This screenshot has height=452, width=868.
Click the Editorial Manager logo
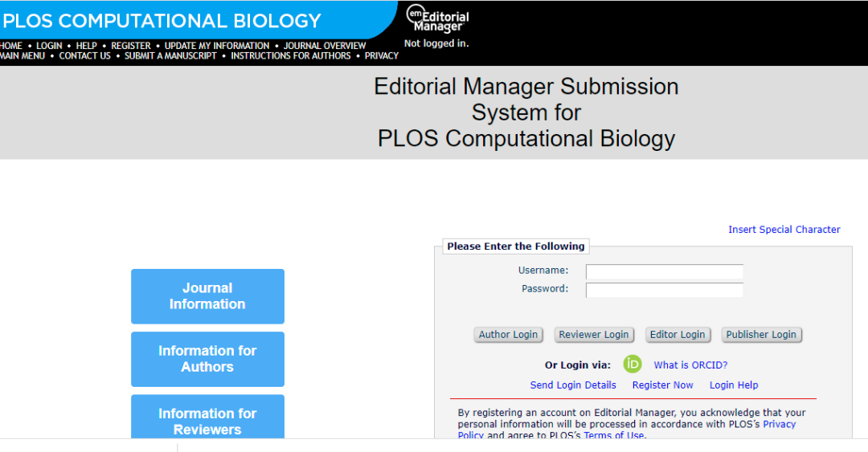point(437,19)
